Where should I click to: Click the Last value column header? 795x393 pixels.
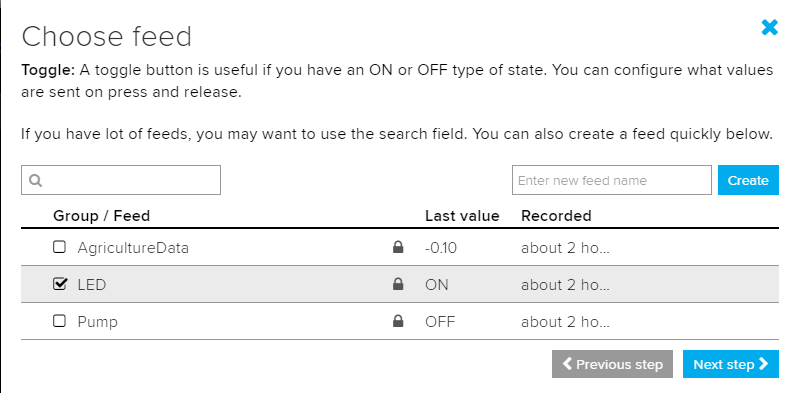462,216
